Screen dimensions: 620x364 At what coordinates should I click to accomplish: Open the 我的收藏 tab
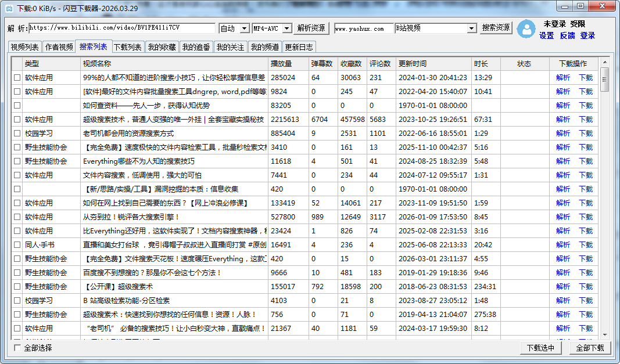162,47
